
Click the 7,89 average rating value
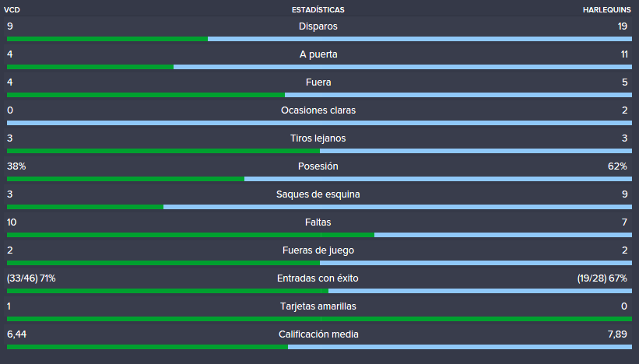(617, 334)
